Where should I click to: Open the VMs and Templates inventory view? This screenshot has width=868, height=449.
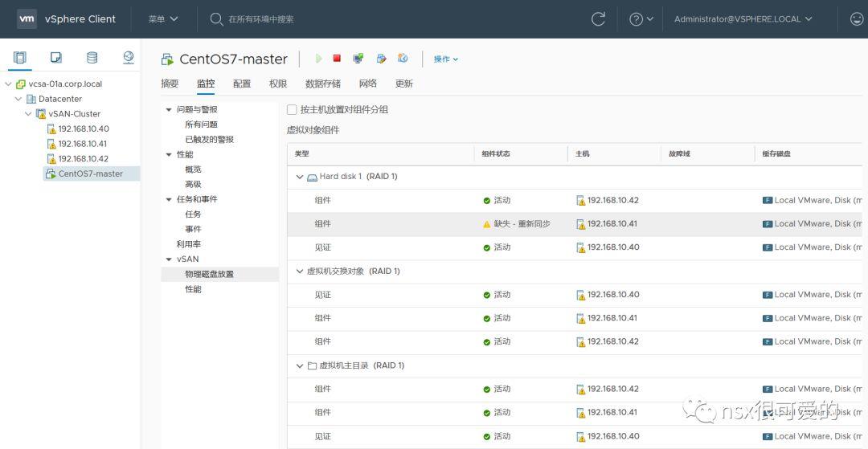(56, 58)
